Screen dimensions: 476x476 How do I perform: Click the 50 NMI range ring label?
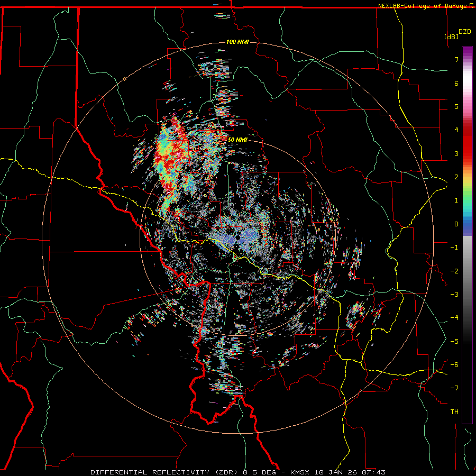pyautogui.click(x=237, y=140)
